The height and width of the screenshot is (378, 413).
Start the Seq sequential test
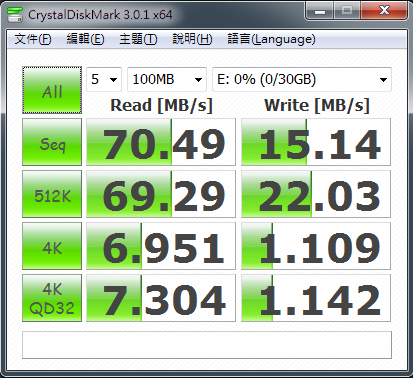52,142
